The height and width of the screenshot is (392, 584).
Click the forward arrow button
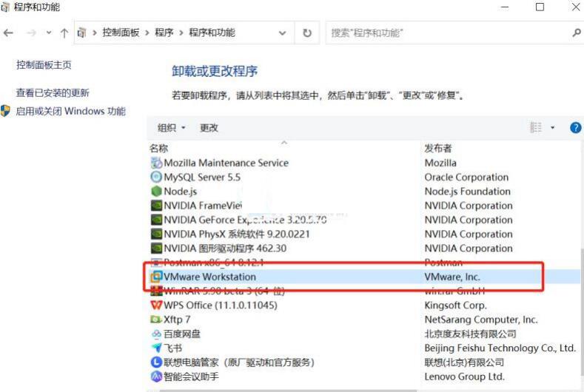point(31,33)
